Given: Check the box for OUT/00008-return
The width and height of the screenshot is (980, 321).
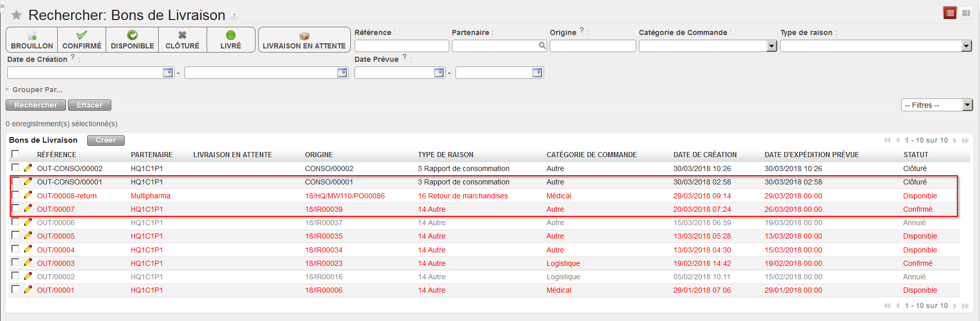Looking at the screenshot, I should click(15, 195).
